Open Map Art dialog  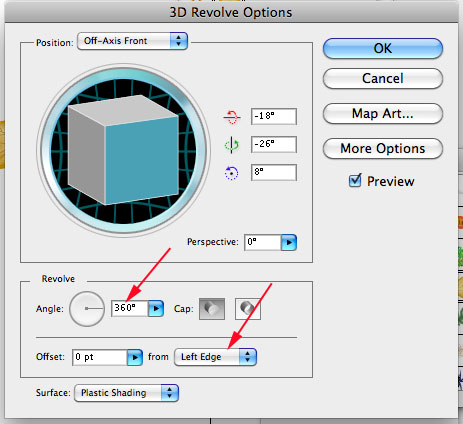click(x=383, y=114)
